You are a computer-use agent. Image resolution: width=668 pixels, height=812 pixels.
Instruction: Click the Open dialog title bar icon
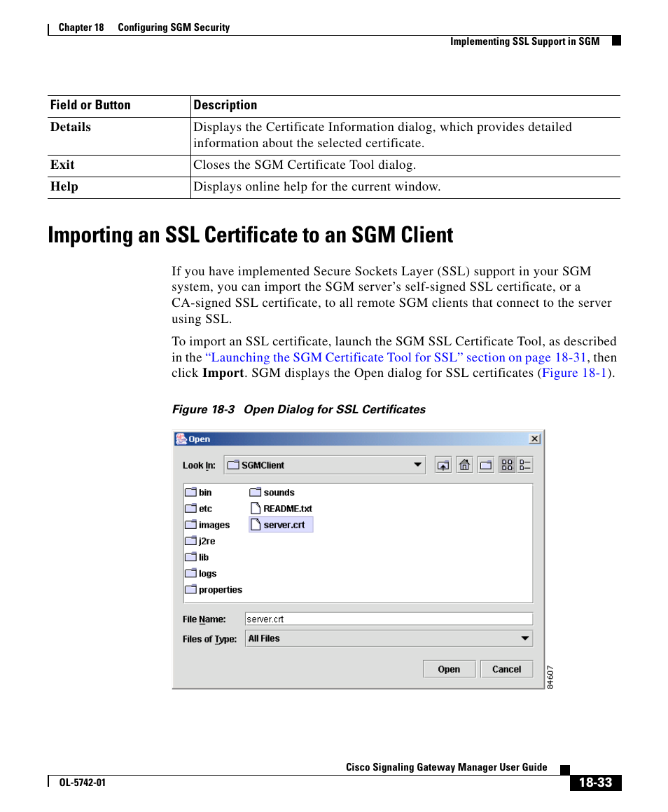pyautogui.click(x=181, y=439)
